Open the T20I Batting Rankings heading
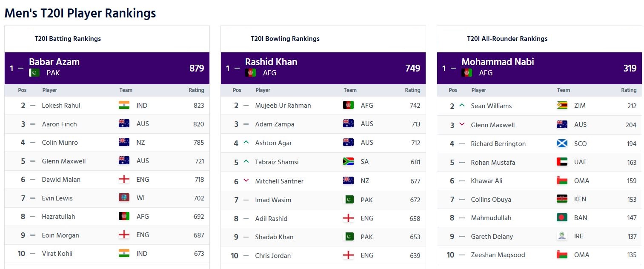Viewport: 644px width, 269px height. pyautogui.click(x=68, y=39)
